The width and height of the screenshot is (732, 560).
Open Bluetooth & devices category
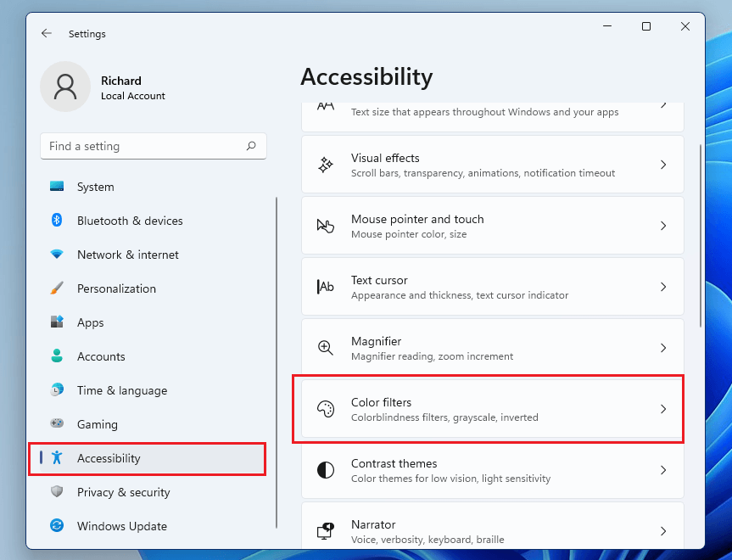coord(152,221)
